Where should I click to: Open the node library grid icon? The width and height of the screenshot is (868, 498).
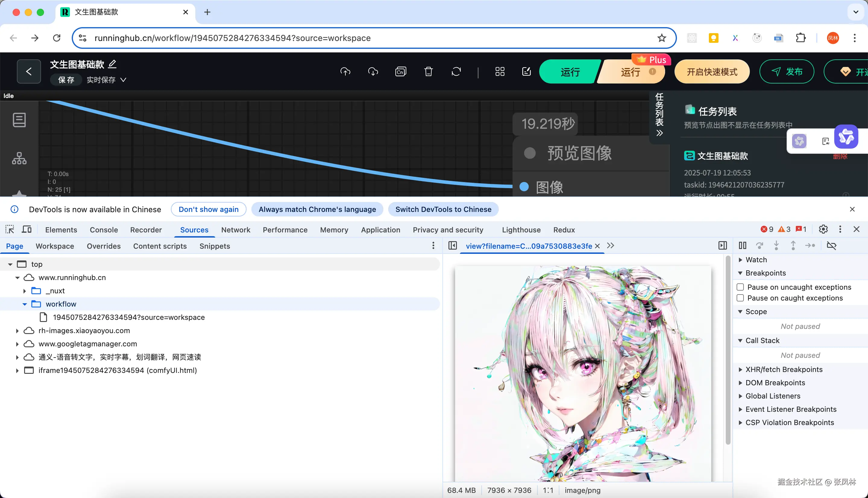pos(499,71)
